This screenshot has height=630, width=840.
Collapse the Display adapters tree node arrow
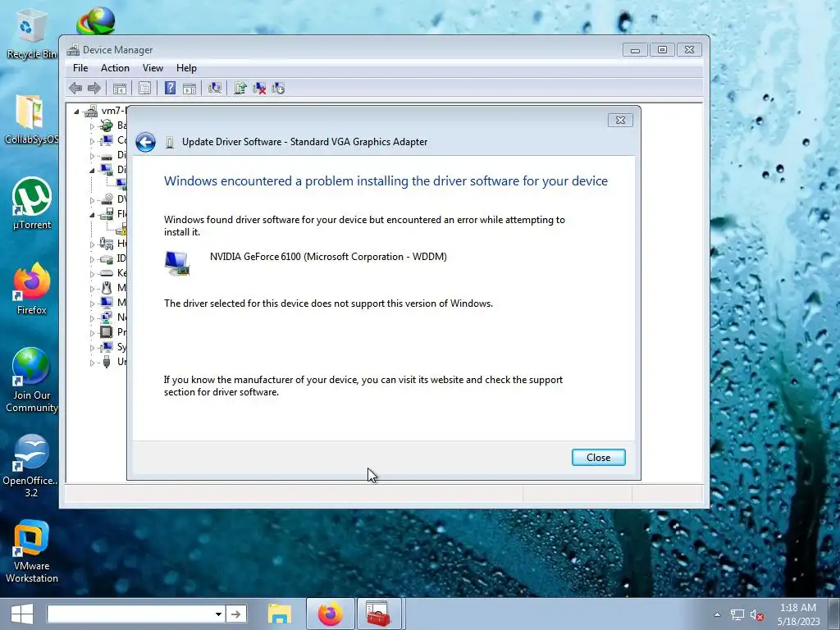click(x=92, y=171)
